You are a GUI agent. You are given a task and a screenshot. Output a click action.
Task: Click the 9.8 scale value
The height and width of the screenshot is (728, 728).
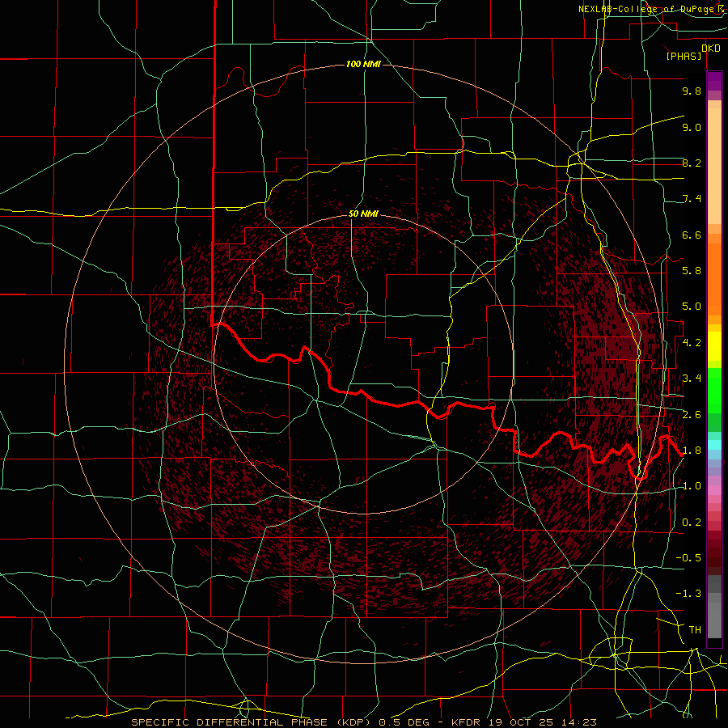click(x=692, y=91)
